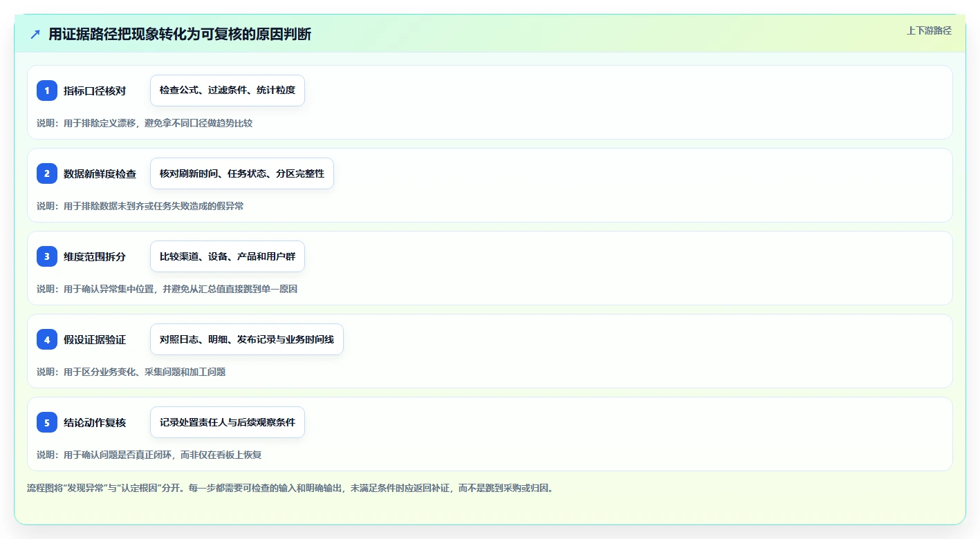Click the 核对刷新时间、任务状态、分区完整性 chip
Image resolution: width=980 pixels, height=539 pixels.
click(x=242, y=173)
